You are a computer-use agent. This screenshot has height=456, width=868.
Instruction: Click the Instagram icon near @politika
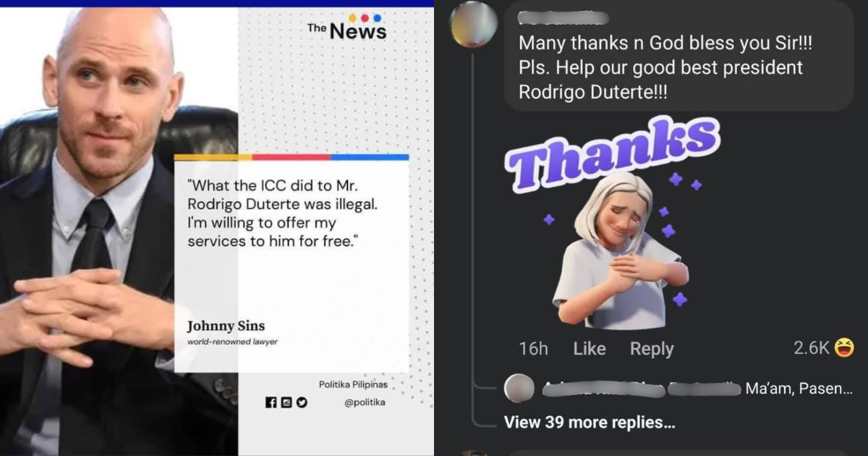coord(286,403)
